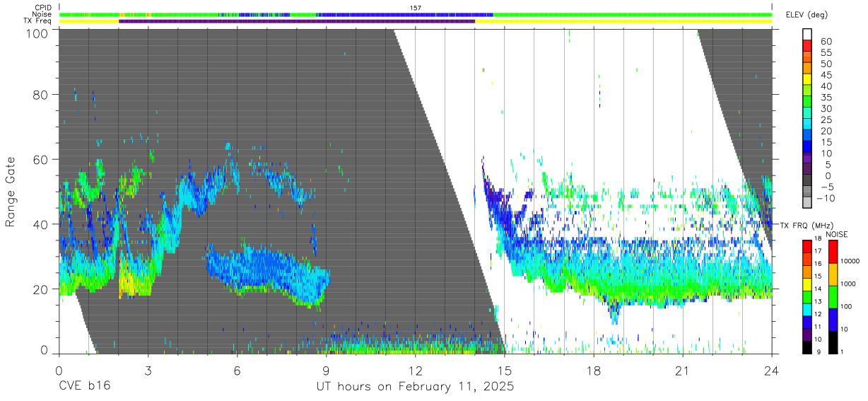The height and width of the screenshot is (401, 868).
Task: Click the 'TX Freq' row label
Action: [38, 21]
